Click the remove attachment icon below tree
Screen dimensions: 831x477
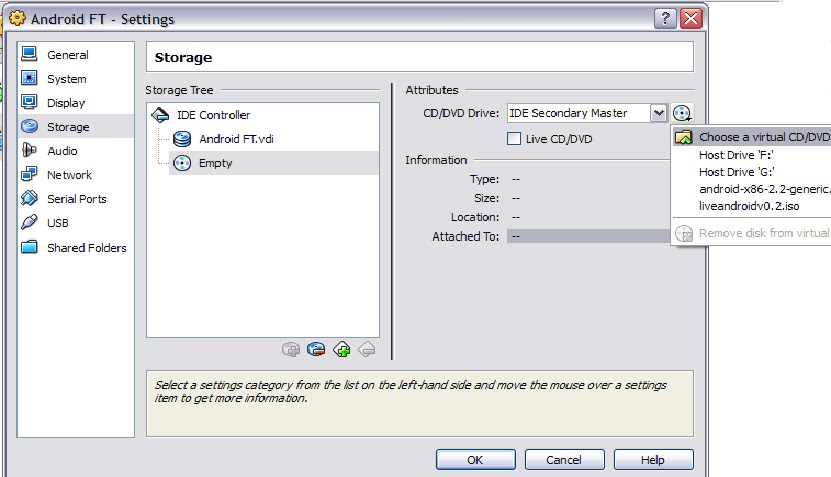[x=367, y=349]
